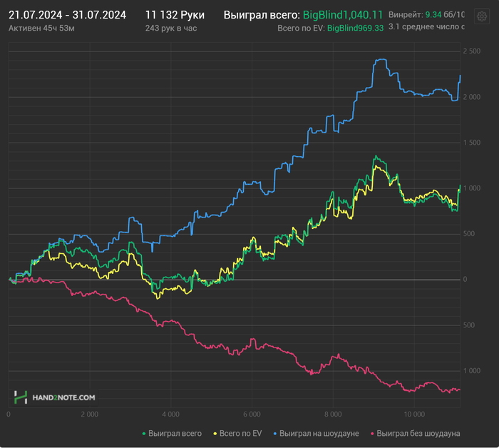Toggle the 'Выиграл на шоудауне' legend series

coord(316,433)
